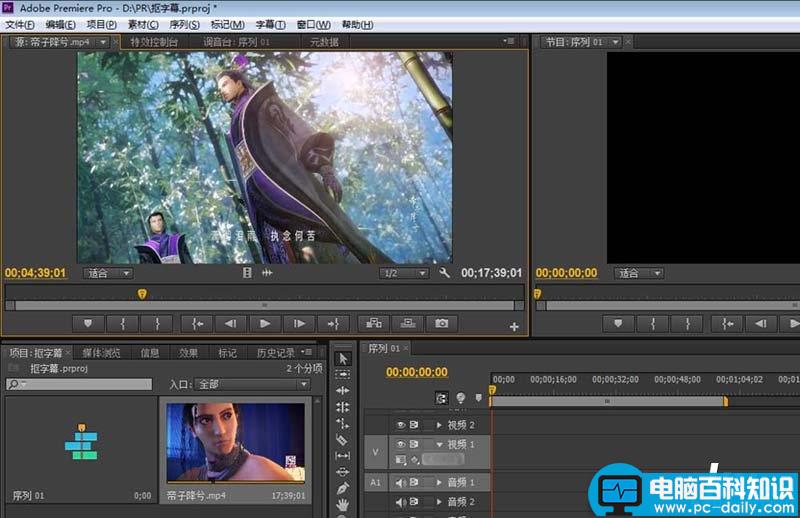The width and height of the screenshot is (800, 518).
Task: Open the 序列(S) menu
Action: tap(187, 24)
